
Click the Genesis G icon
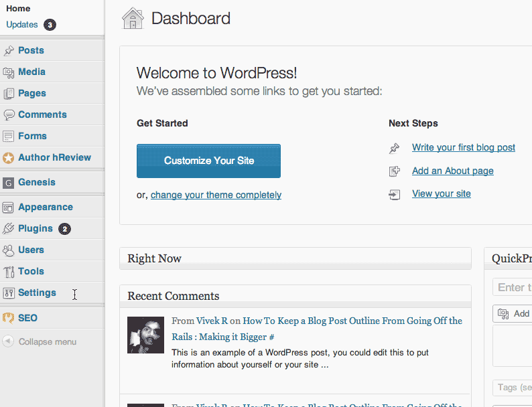(x=9, y=183)
